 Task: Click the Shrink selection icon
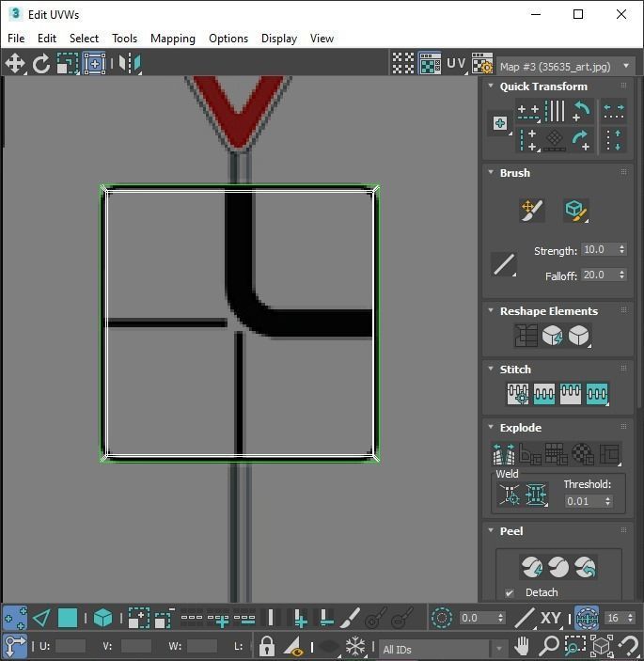(165, 618)
